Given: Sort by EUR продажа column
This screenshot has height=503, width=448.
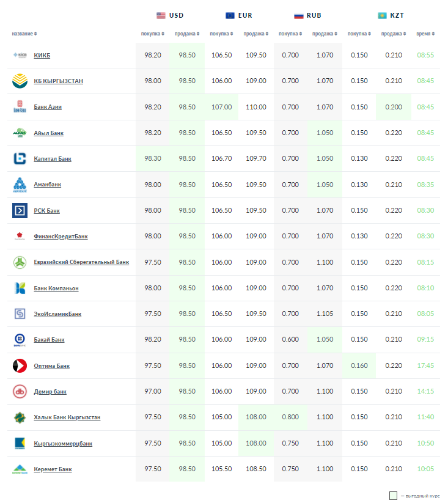Looking at the screenshot, I should [x=255, y=34].
